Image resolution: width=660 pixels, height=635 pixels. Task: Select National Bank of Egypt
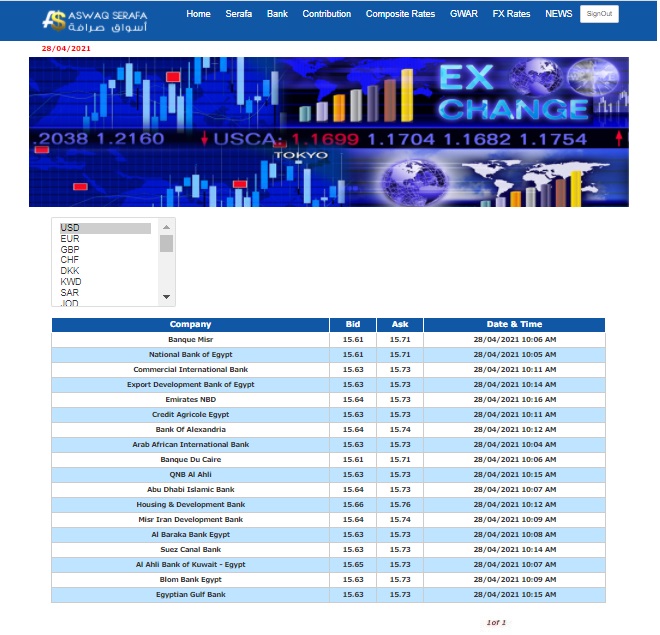click(x=191, y=355)
